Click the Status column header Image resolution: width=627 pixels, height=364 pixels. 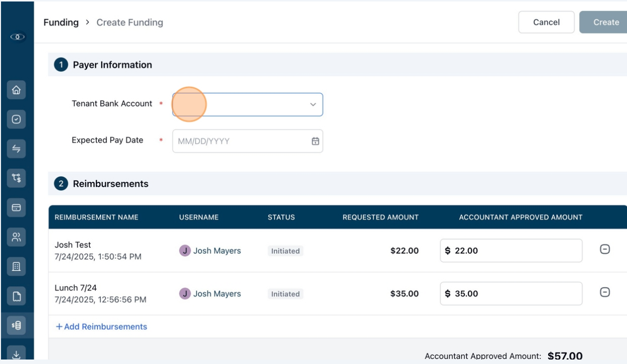281,217
